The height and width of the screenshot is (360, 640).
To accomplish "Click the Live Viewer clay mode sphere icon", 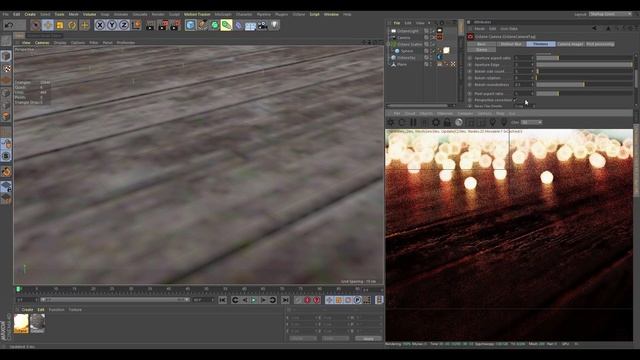I will click(x=459, y=122).
